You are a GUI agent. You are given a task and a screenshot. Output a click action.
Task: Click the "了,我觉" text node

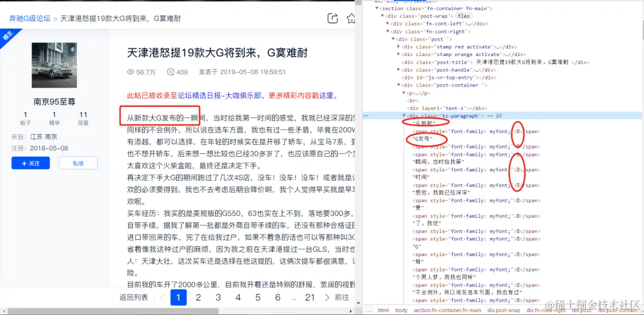[x=426, y=223]
